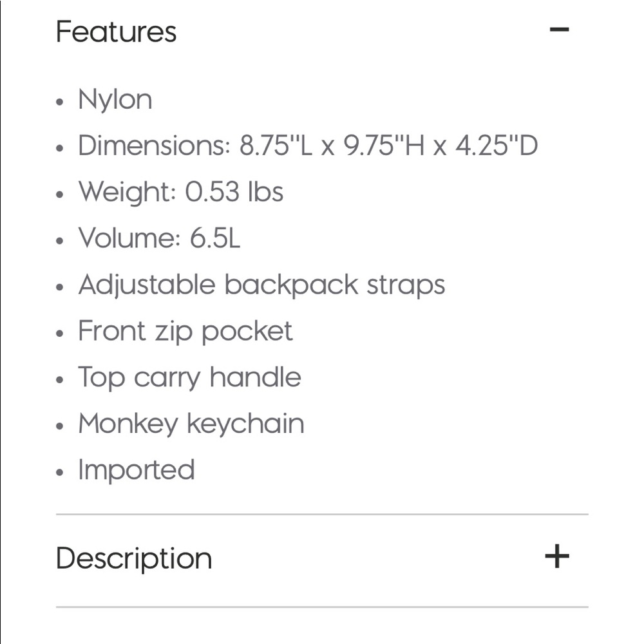The height and width of the screenshot is (644, 644).
Task: Expand the Description section plus icon
Action: [x=557, y=556]
